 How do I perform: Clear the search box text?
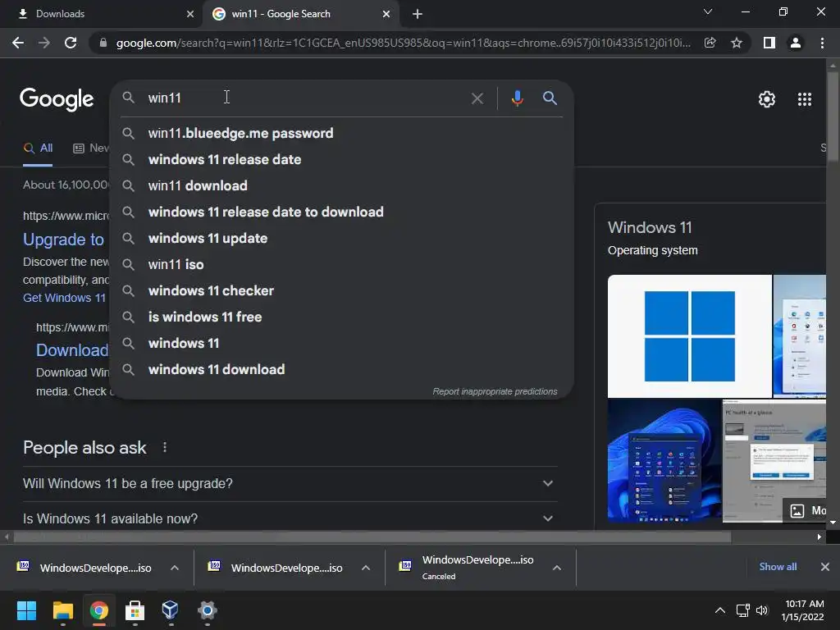477,98
